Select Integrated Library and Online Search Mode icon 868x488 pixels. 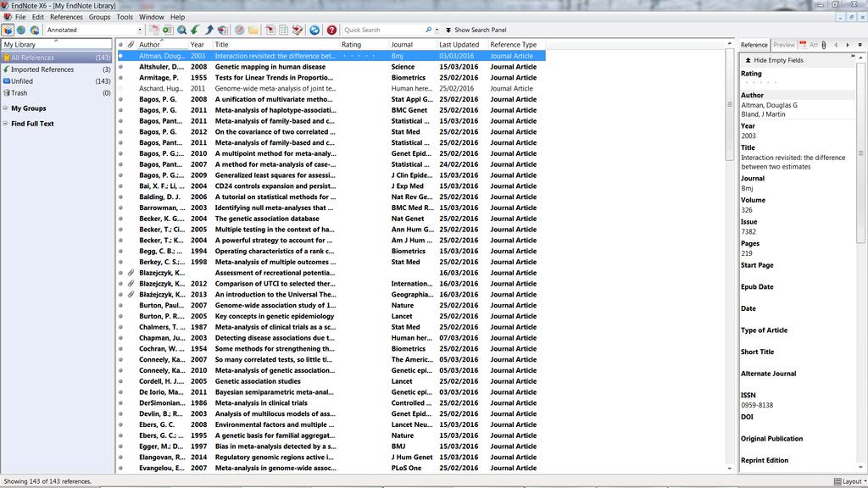[34, 30]
